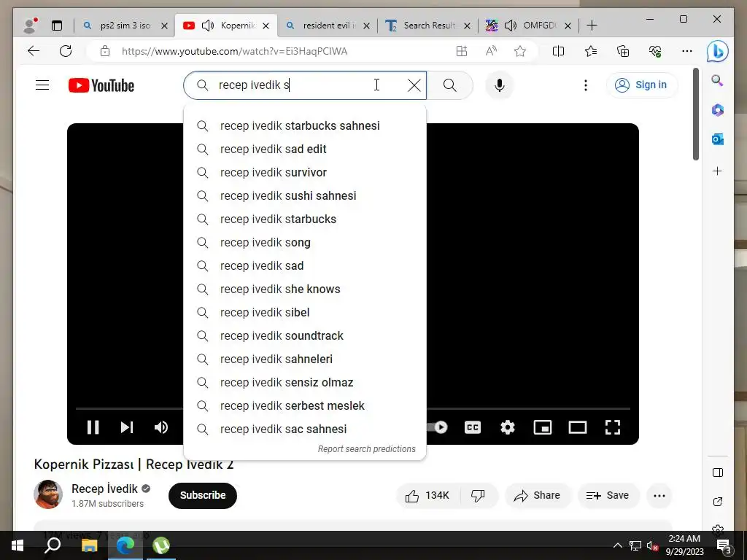The width and height of the screenshot is (747, 560).
Task: Dislike the video
Action: (x=478, y=495)
